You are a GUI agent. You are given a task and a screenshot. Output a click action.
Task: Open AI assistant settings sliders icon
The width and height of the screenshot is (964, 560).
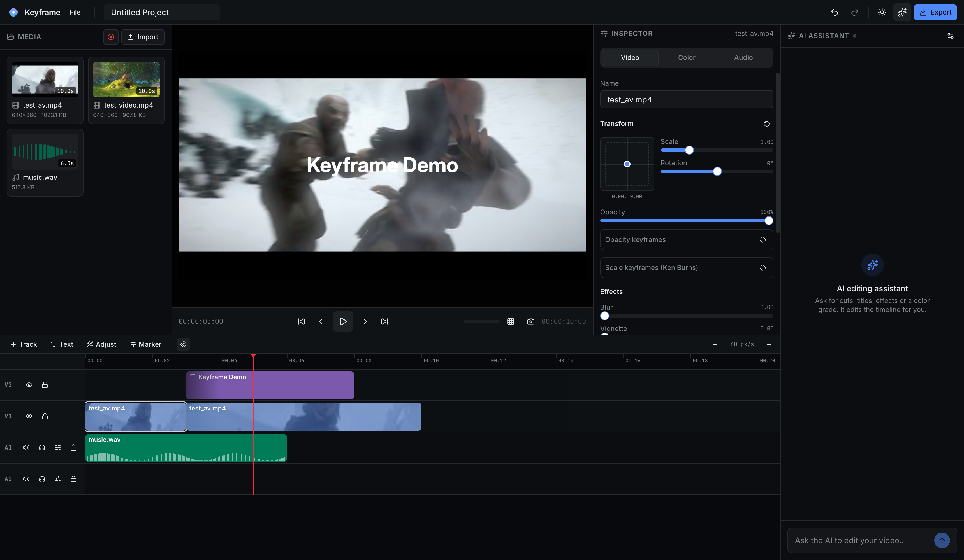click(x=950, y=36)
